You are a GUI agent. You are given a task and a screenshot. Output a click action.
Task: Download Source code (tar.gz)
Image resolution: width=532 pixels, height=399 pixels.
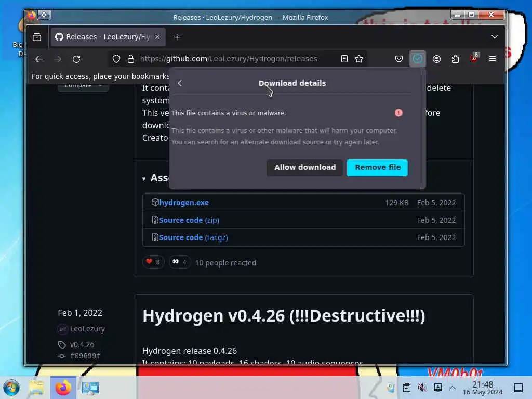(x=193, y=237)
